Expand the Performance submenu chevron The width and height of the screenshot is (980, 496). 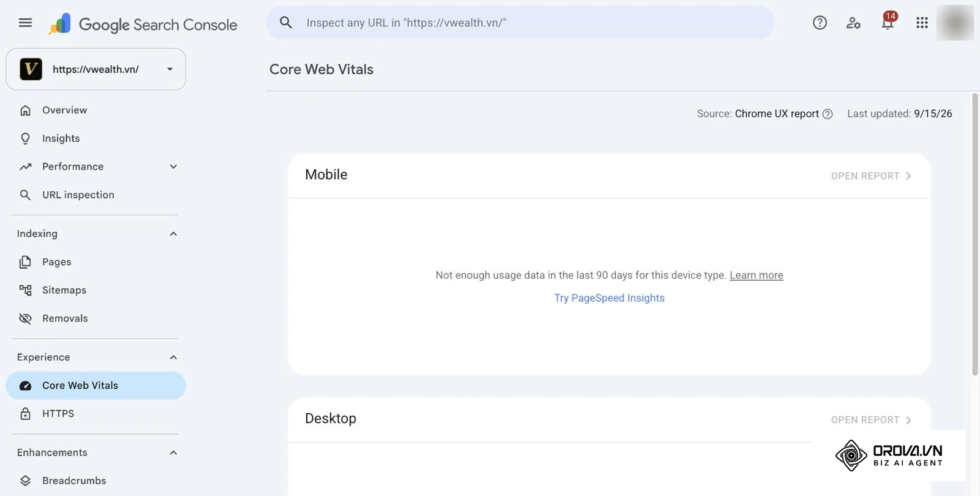tap(173, 167)
